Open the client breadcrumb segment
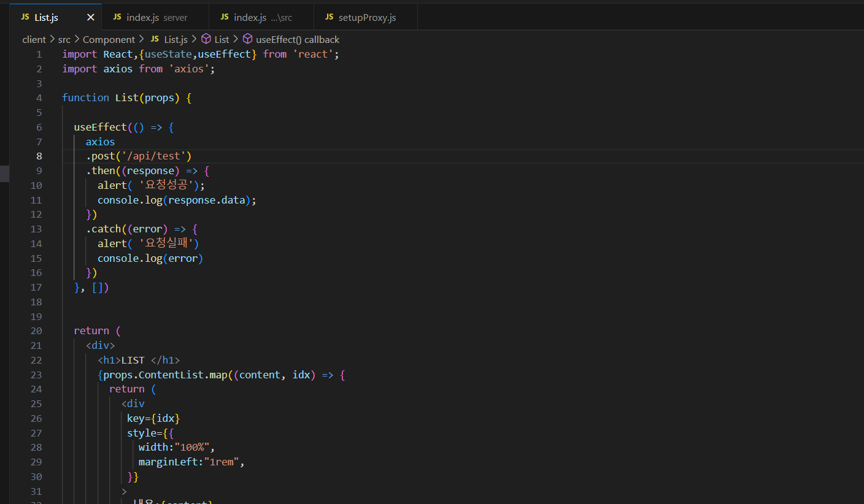The image size is (864, 504). [x=34, y=39]
